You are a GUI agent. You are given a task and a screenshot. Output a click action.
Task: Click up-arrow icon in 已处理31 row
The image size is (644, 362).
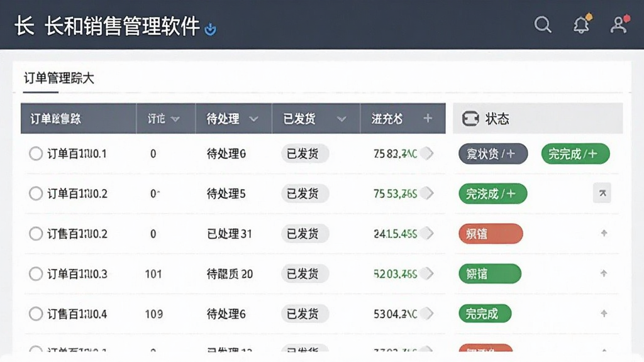tap(604, 233)
